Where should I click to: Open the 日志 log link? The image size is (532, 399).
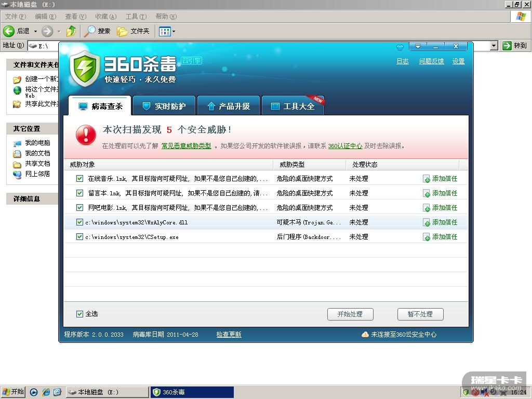point(403,61)
